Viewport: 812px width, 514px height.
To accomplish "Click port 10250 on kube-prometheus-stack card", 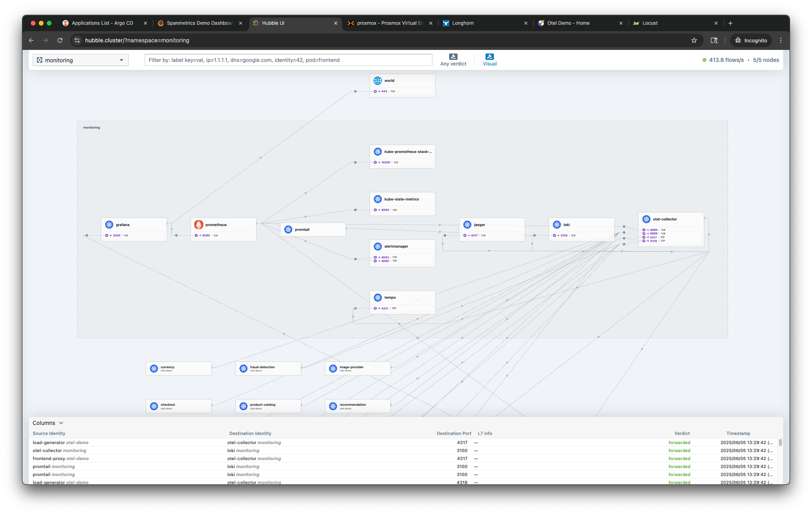I will pyautogui.click(x=386, y=163).
